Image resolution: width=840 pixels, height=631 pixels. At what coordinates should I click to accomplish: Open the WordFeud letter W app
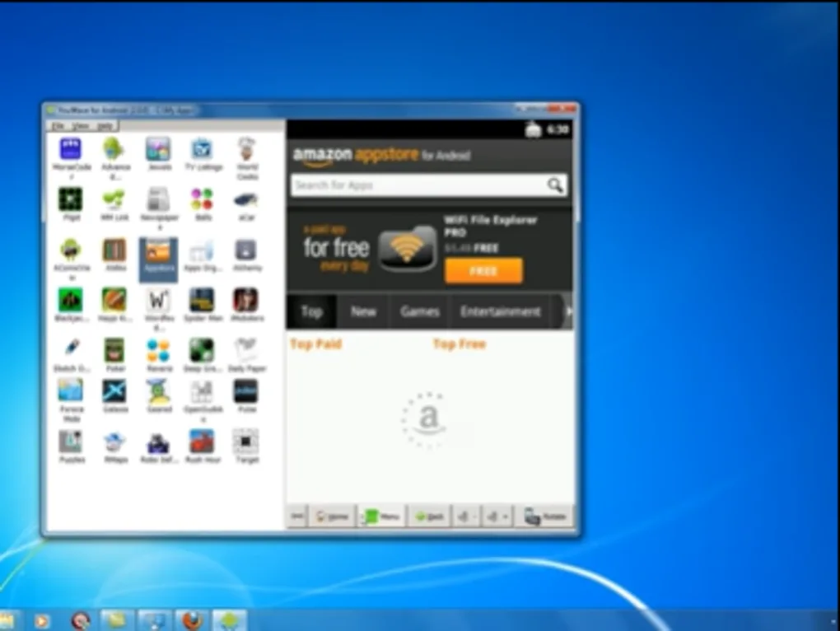[x=158, y=300]
